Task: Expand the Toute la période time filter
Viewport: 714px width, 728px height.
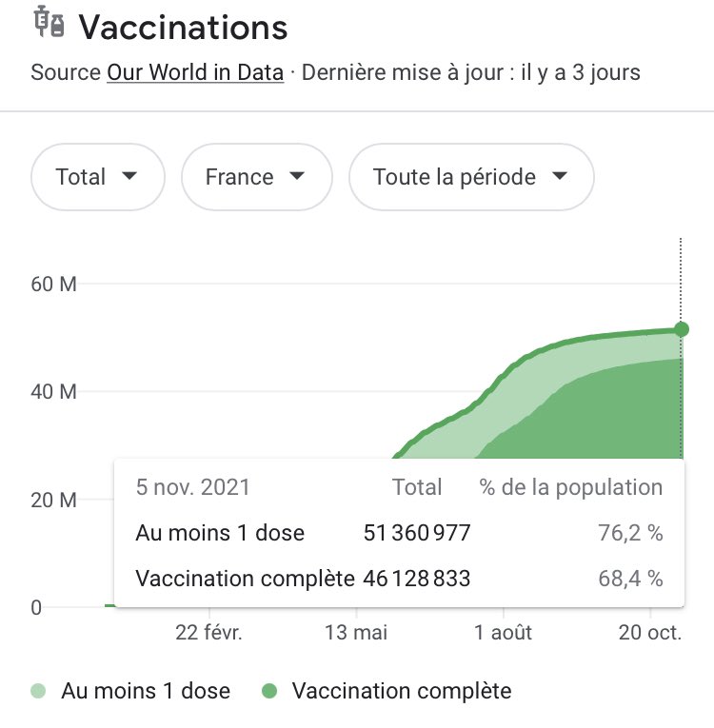Action: pyautogui.click(x=471, y=177)
